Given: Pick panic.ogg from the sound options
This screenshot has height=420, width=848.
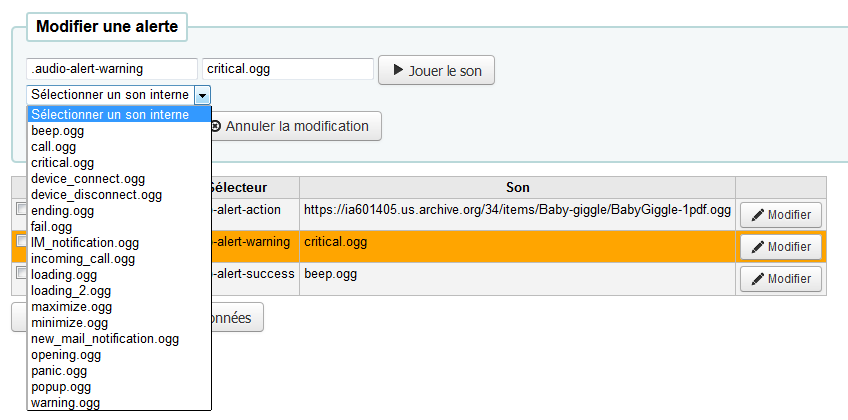Looking at the screenshot, I should (x=59, y=371).
